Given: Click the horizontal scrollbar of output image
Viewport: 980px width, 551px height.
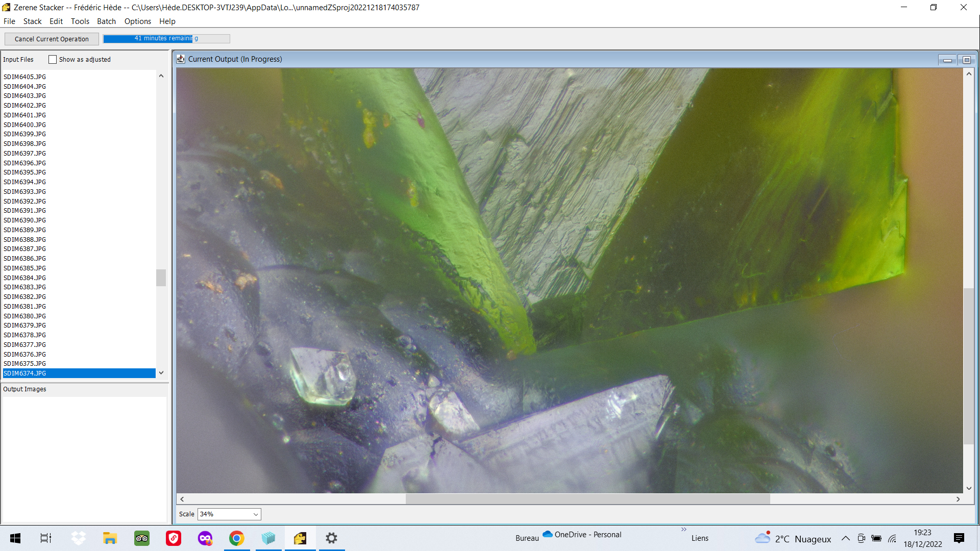Looking at the screenshot, I should [x=587, y=499].
